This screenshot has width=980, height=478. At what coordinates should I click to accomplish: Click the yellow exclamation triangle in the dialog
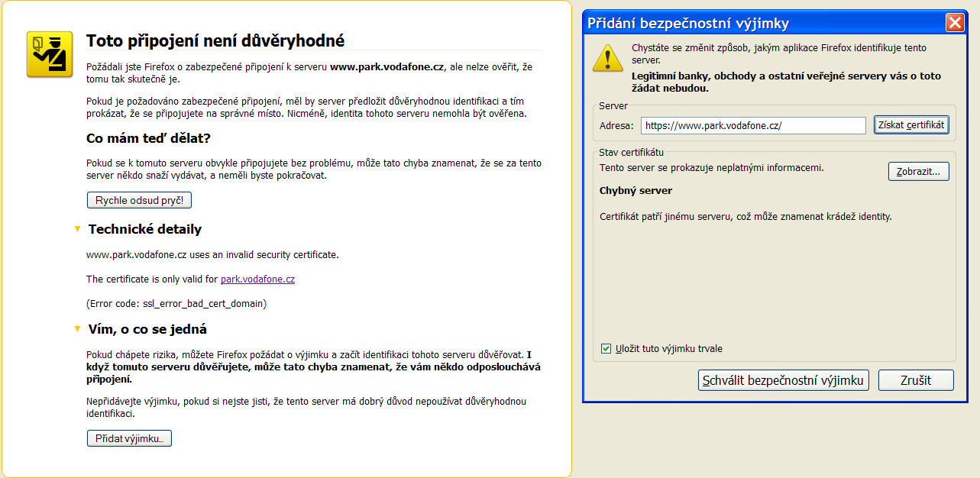(607, 57)
